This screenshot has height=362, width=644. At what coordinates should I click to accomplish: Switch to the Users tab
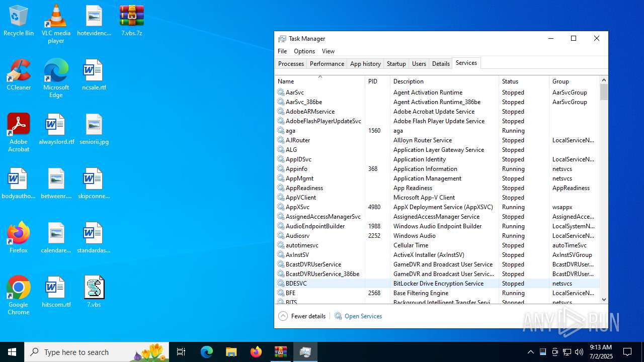click(x=419, y=64)
